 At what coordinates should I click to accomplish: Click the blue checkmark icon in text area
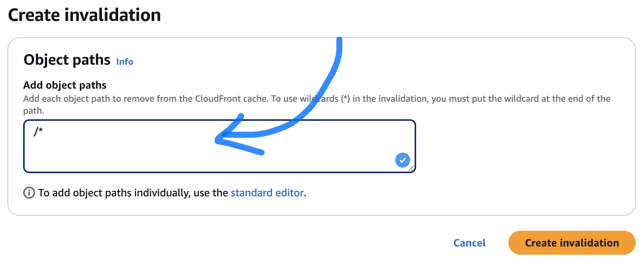pos(402,160)
